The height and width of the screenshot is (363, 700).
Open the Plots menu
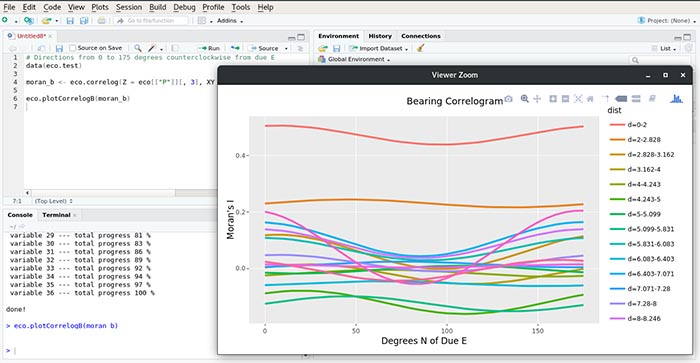click(x=100, y=7)
